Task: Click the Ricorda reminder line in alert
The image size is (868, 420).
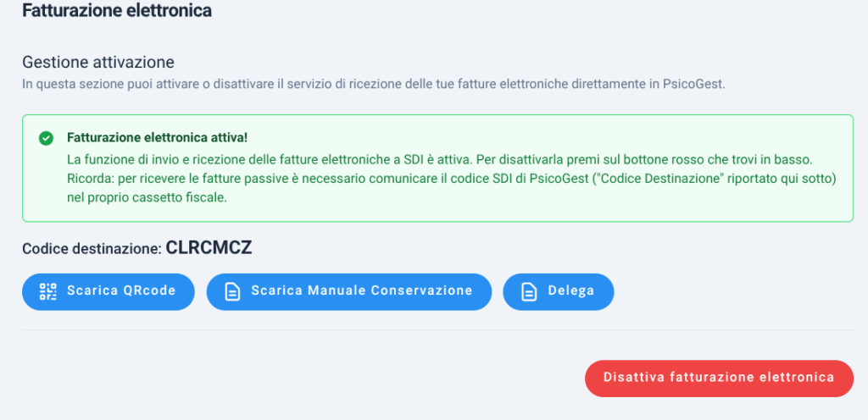Action: [x=451, y=179]
